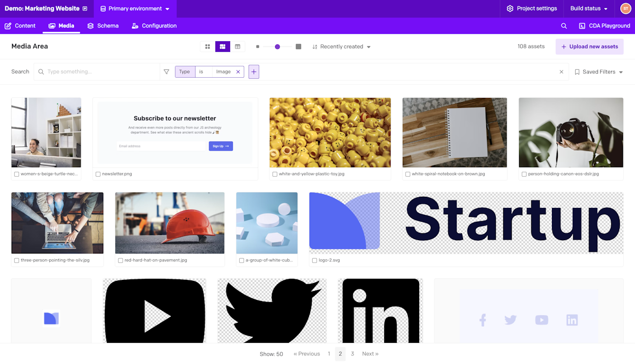The image size is (635, 364).
Task: Open search using the magnifier icon
Action: coord(564,25)
